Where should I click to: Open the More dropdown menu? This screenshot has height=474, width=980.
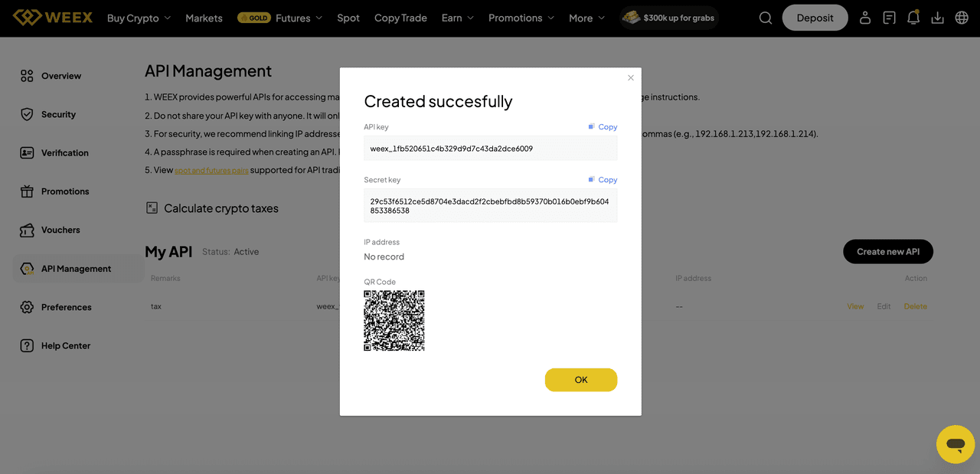[x=586, y=18]
